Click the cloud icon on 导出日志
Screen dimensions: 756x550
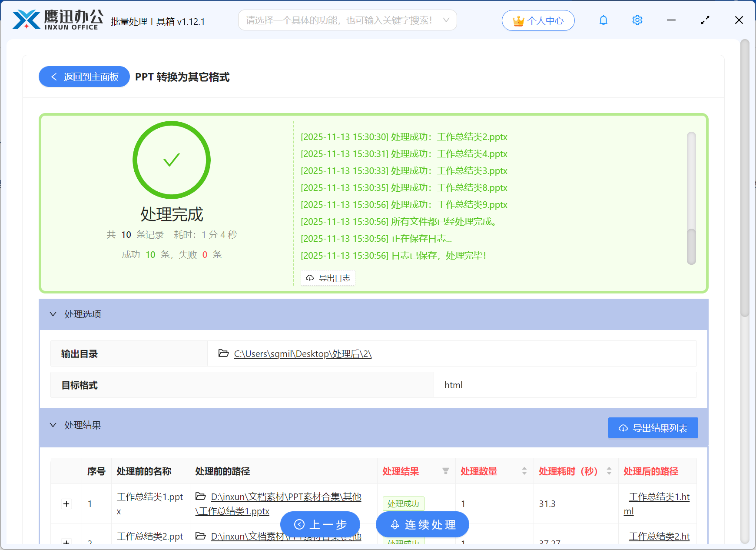point(309,278)
